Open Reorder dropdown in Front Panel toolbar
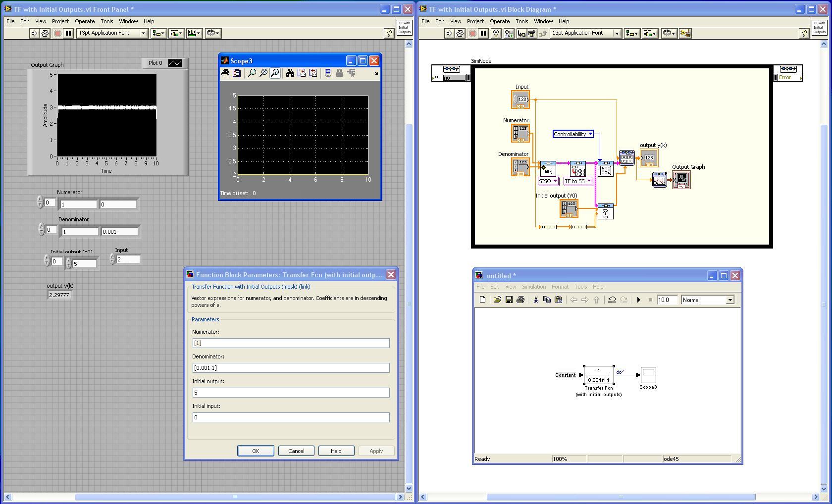 click(213, 33)
